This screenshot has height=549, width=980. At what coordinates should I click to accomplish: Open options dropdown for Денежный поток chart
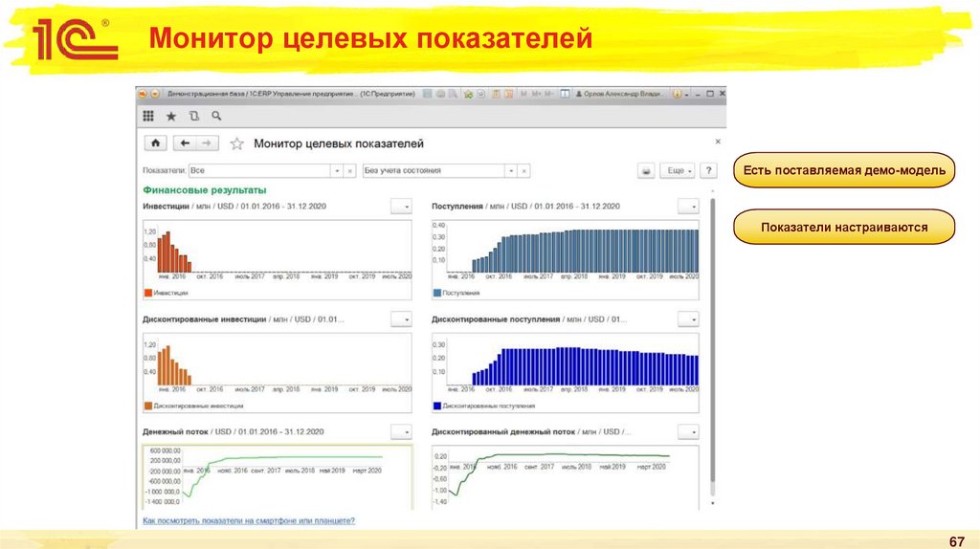(x=401, y=431)
